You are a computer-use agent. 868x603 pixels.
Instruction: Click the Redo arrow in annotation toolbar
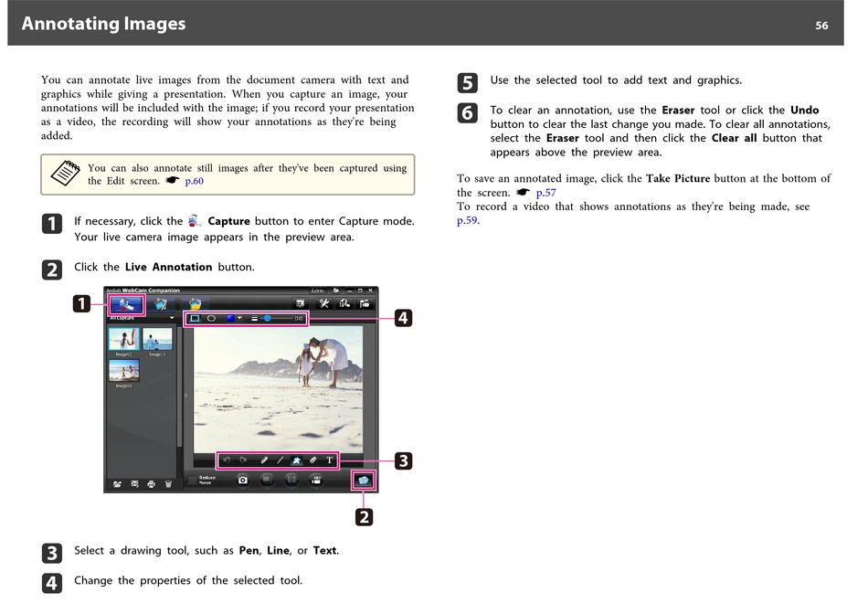pyautogui.click(x=244, y=460)
